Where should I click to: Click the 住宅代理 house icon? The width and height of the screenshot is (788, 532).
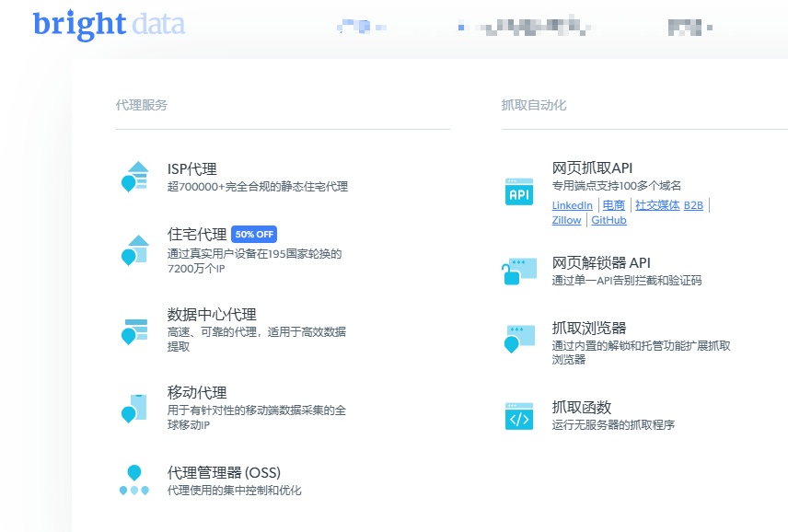pos(134,249)
